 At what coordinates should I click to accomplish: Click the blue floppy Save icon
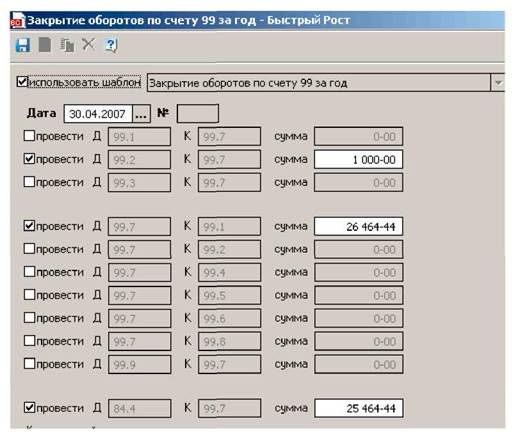pyautogui.click(x=23, y=45)
